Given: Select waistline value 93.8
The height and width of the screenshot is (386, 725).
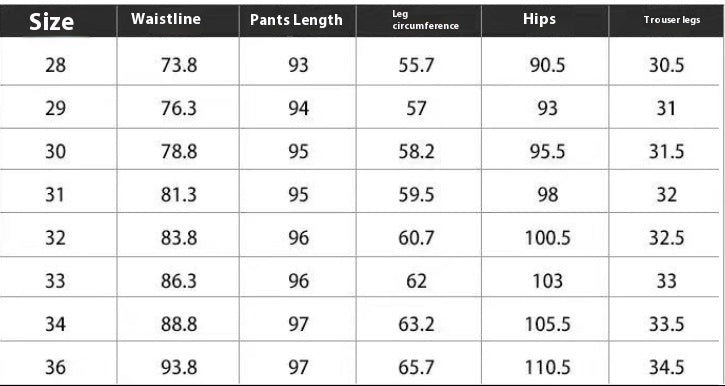Looking at the screenshot, I should tap(179, 368).
